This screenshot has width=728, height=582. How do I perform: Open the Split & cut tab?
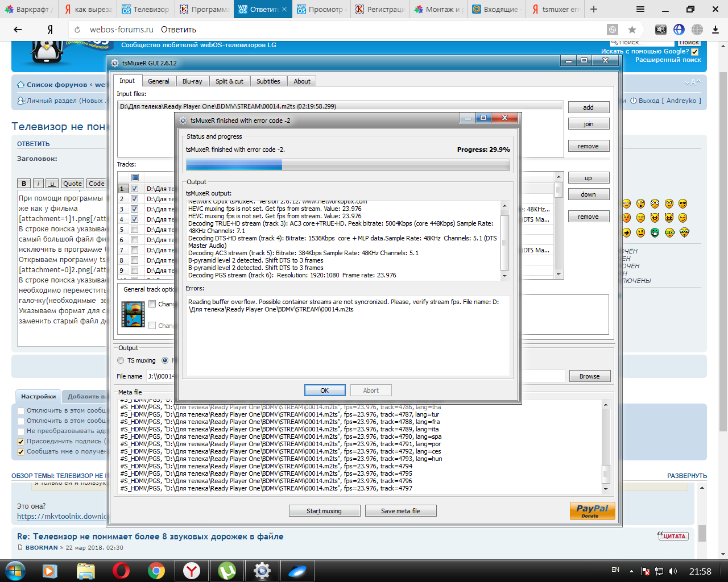(229, 81)
